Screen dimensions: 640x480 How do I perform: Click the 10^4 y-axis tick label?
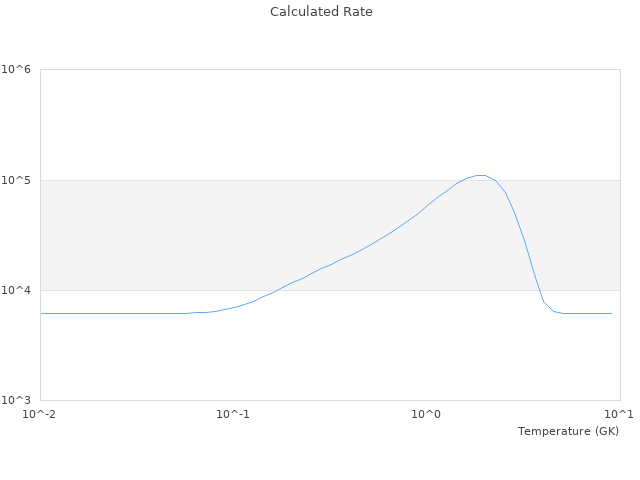17,290
